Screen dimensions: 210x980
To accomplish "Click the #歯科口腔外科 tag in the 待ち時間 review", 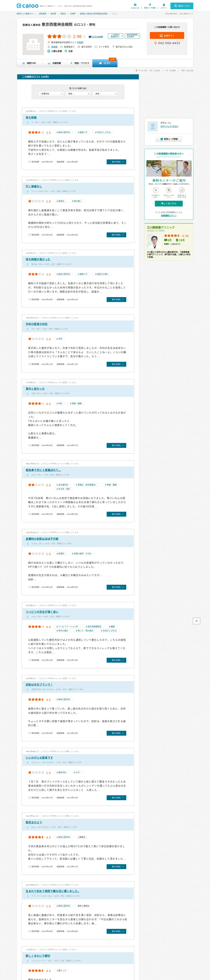I will [x=63, y=132].
